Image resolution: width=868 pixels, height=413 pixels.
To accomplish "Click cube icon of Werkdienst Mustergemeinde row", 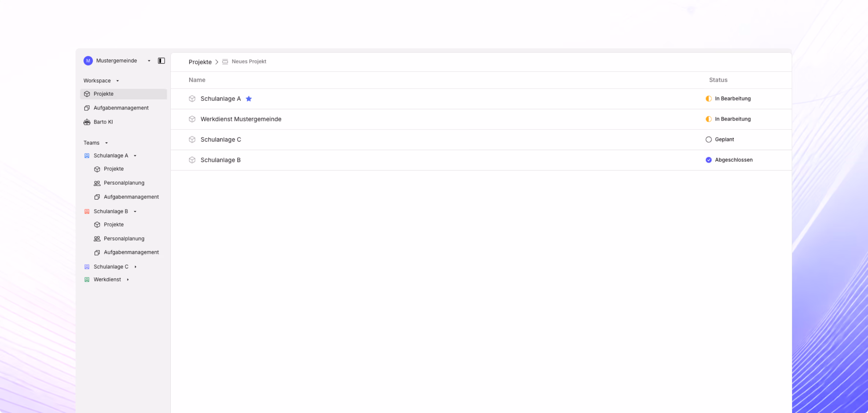I will pyautogui.click(x=192, y=119).
